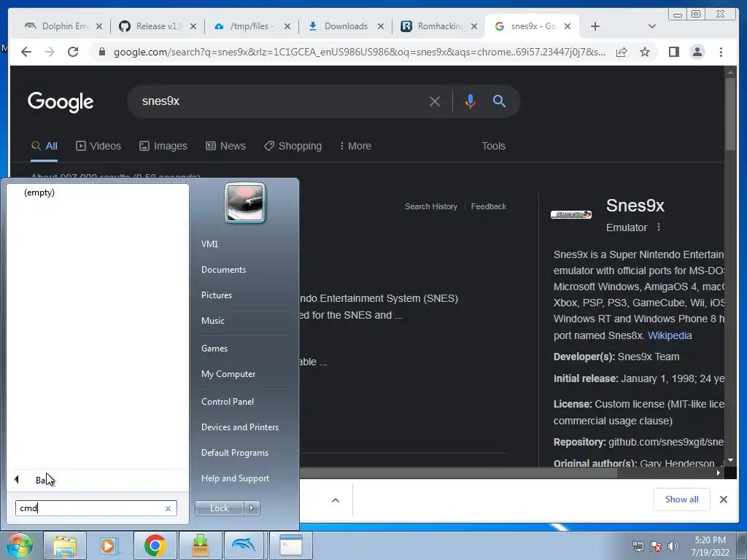Click the Chrome back arrow button
Image resolution: width=747 pixels, height=560 pixels.
tap(26, 52)
